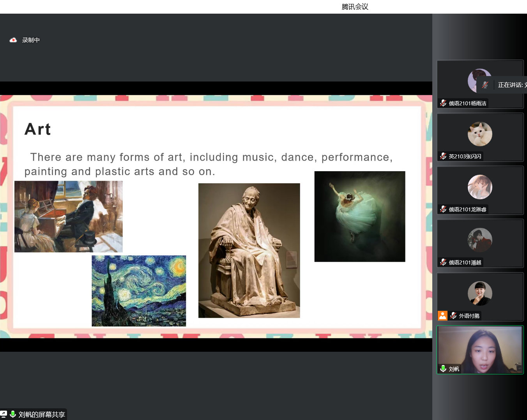Click muted mic icon for 外语付鹏
527x420 pixels.
(453, 315)
